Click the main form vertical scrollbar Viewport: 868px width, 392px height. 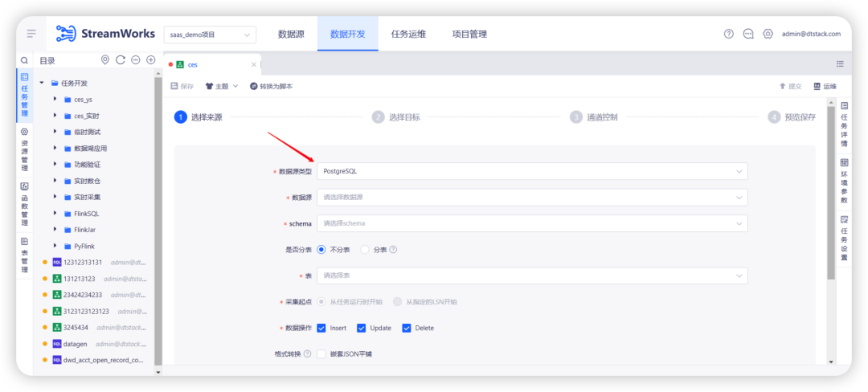[830, 191]
